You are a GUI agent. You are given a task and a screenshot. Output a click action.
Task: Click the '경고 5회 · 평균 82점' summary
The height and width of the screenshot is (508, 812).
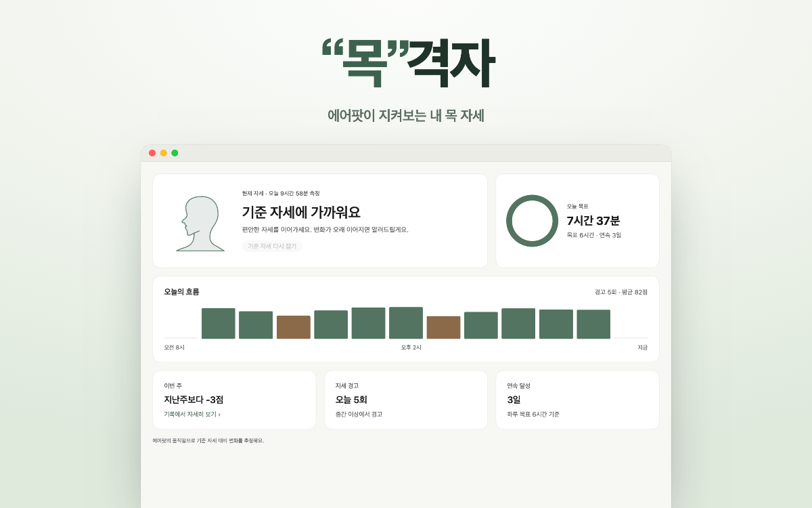tap(621, 292)
